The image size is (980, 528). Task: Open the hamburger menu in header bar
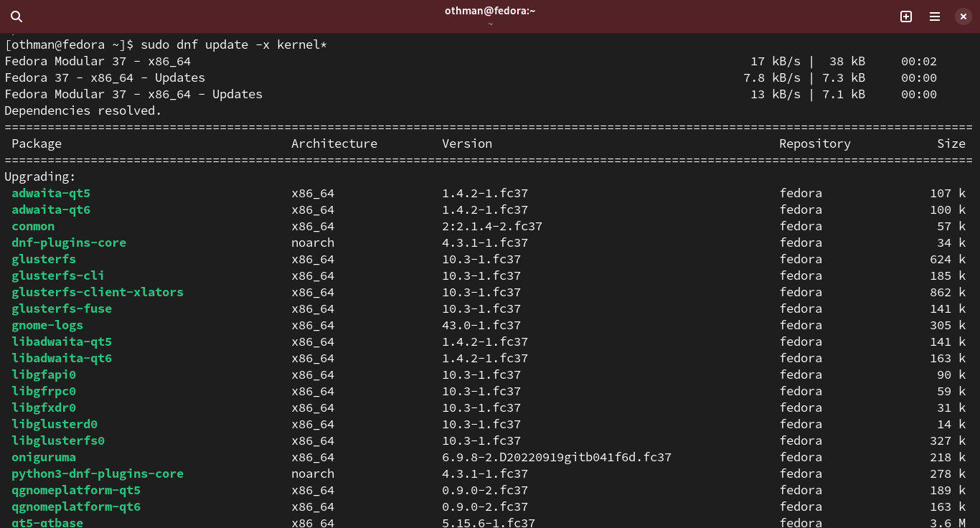click(x=935, y=16)
